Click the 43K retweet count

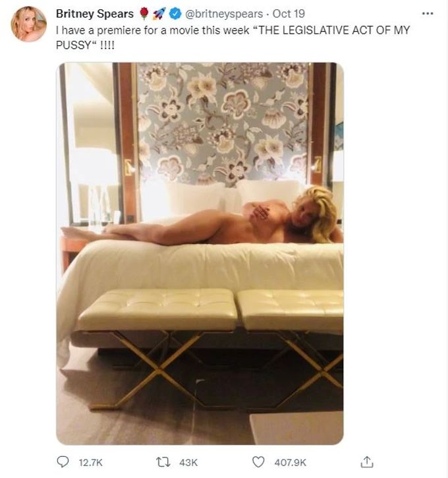(188, 462)
